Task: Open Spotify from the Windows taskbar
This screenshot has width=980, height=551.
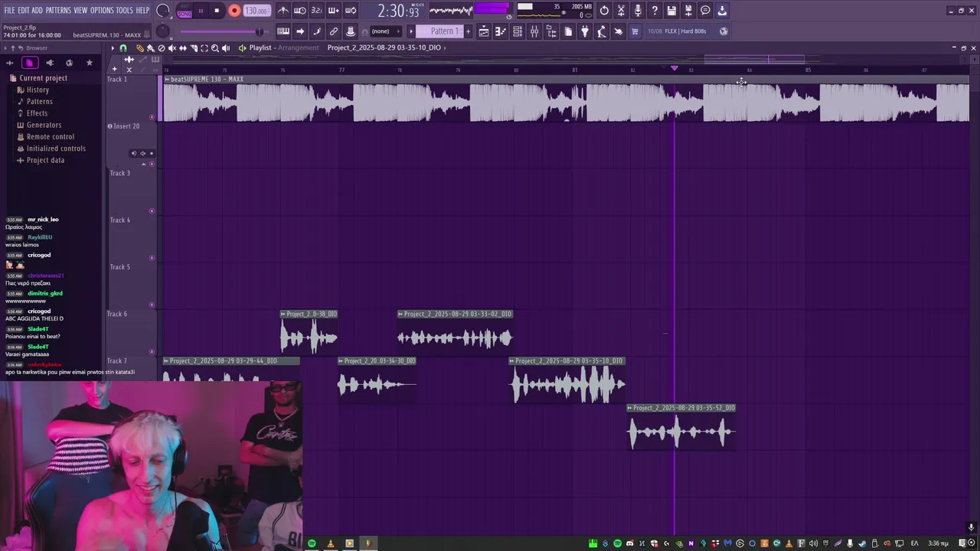Action: pyautogui.click(x=312, y=543)
